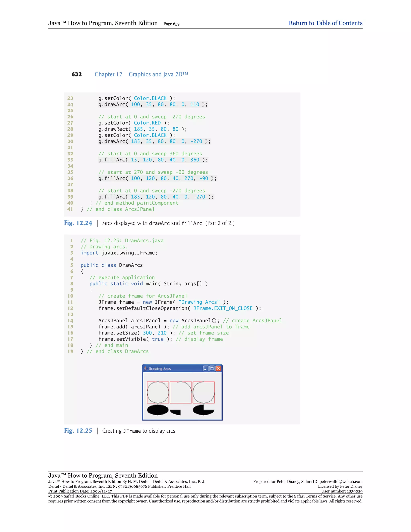
Task: Click the Drawing Arcs window title text
Action: point(160,369)
